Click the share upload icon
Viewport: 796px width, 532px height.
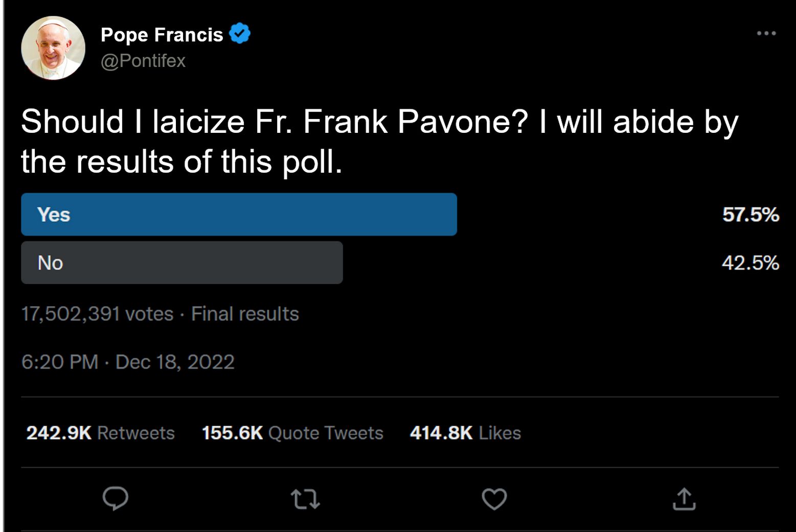684,499
